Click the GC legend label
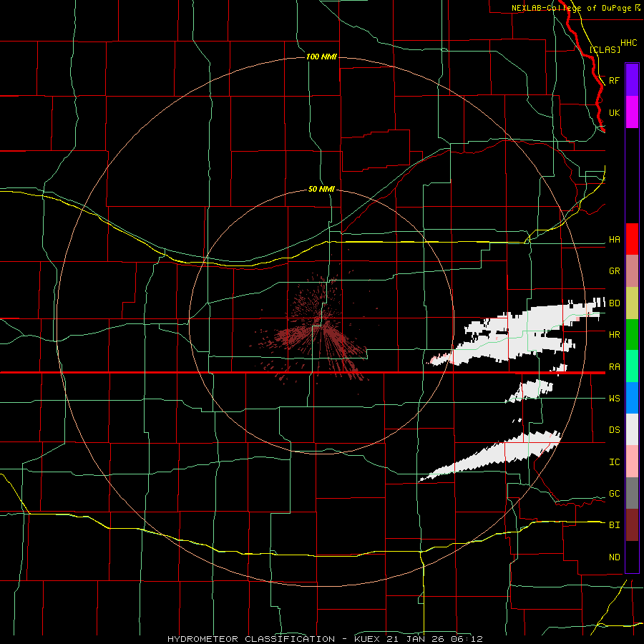644x644 pixels. pyautogui.click(x=615, y=494)
